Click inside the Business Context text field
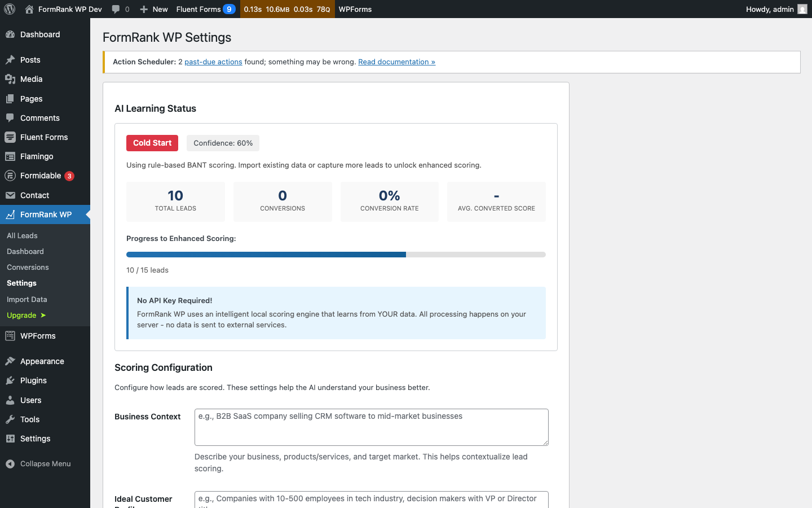812x508 pixels. (x=371, y=427)
